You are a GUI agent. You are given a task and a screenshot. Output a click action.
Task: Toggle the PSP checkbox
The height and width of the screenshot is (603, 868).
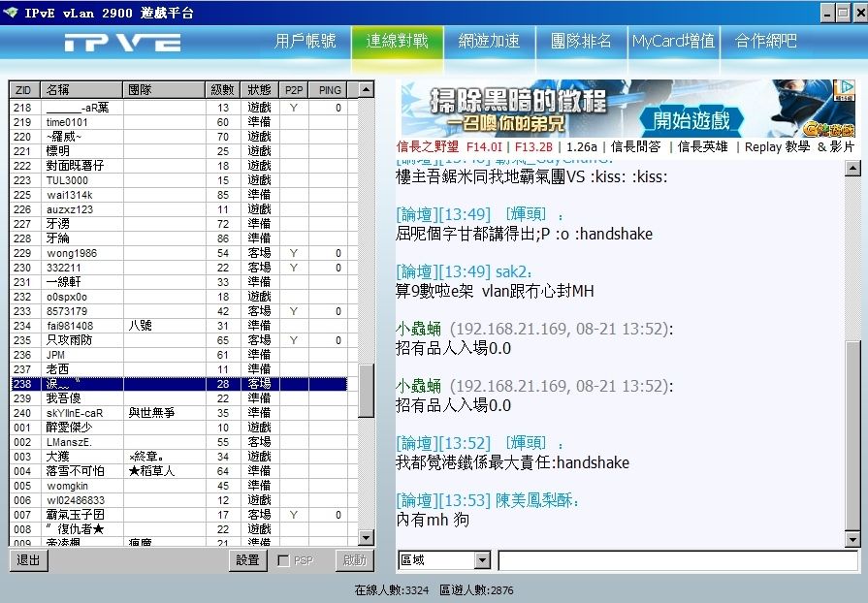coord(283,560)
